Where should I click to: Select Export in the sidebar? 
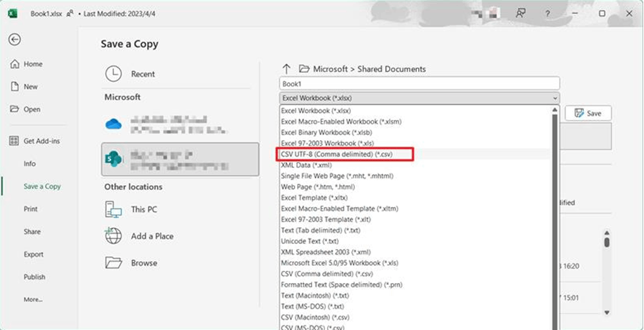click(x=33, y=255)
